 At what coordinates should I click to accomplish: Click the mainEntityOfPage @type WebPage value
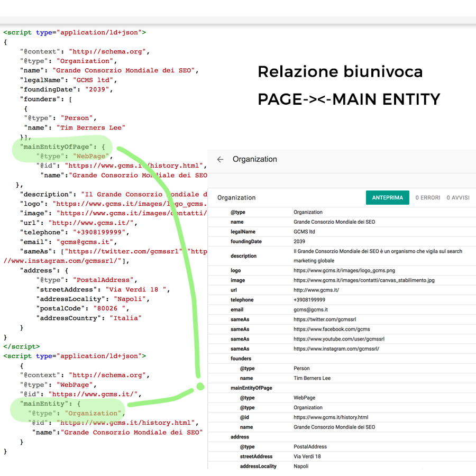click(304, 398)
